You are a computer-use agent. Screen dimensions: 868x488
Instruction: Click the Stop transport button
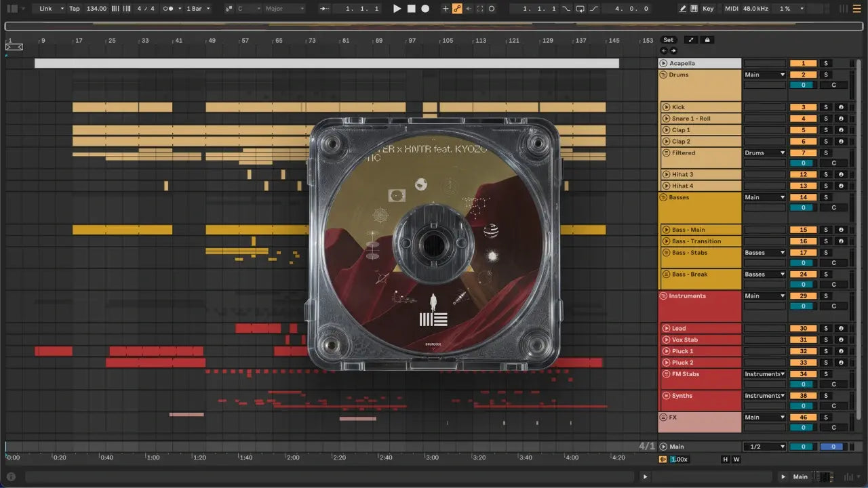(412, 9)
